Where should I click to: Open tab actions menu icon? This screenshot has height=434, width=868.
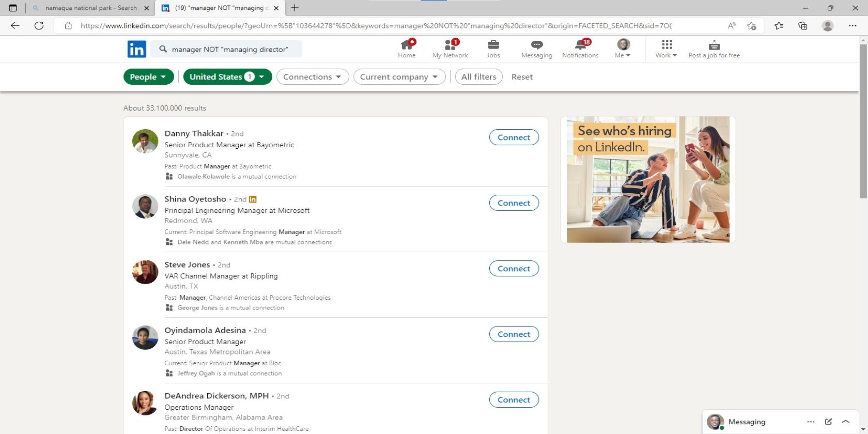pos(13,8)
